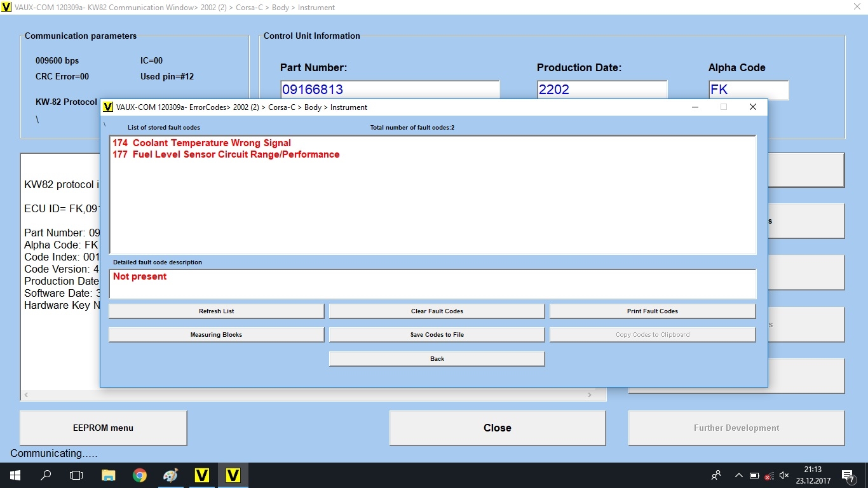The height and width of the screenshot is (488, 868).
Task: Open the Windows Start menu
Action: pyautogui.click(x=15, y=475)
